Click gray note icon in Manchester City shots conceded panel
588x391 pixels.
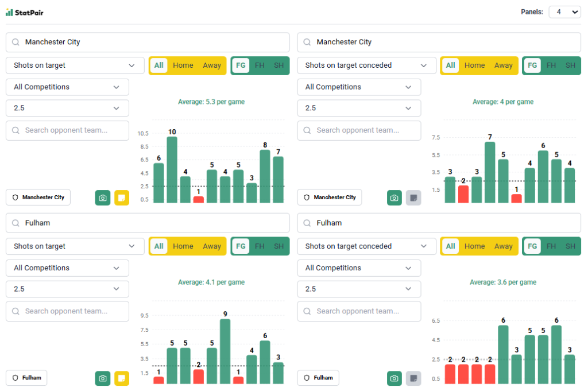413,198
